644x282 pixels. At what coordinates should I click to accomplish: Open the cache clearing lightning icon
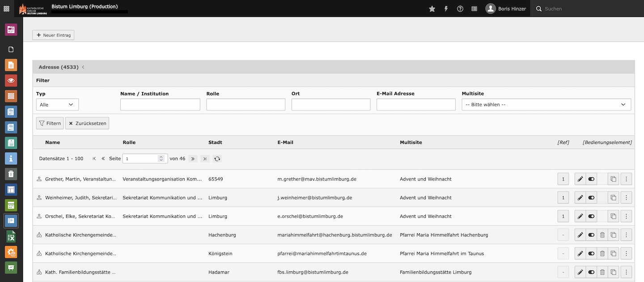445,8
